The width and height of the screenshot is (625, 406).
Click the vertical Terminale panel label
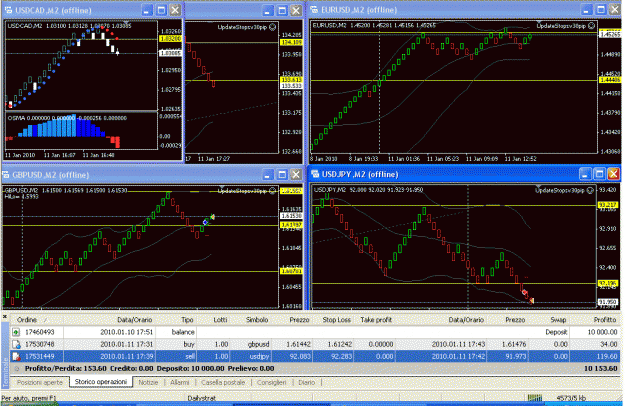point(5,372)
